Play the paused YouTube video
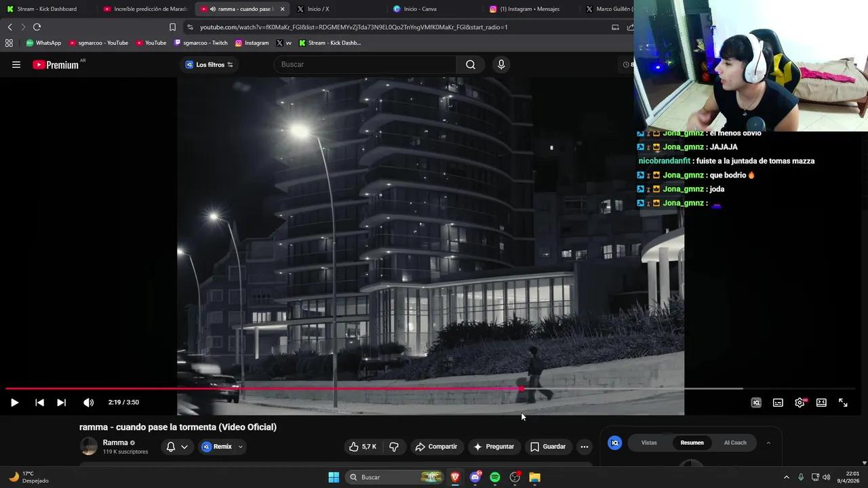This screenshot has height=488, width=868. (x=14, y=403)
